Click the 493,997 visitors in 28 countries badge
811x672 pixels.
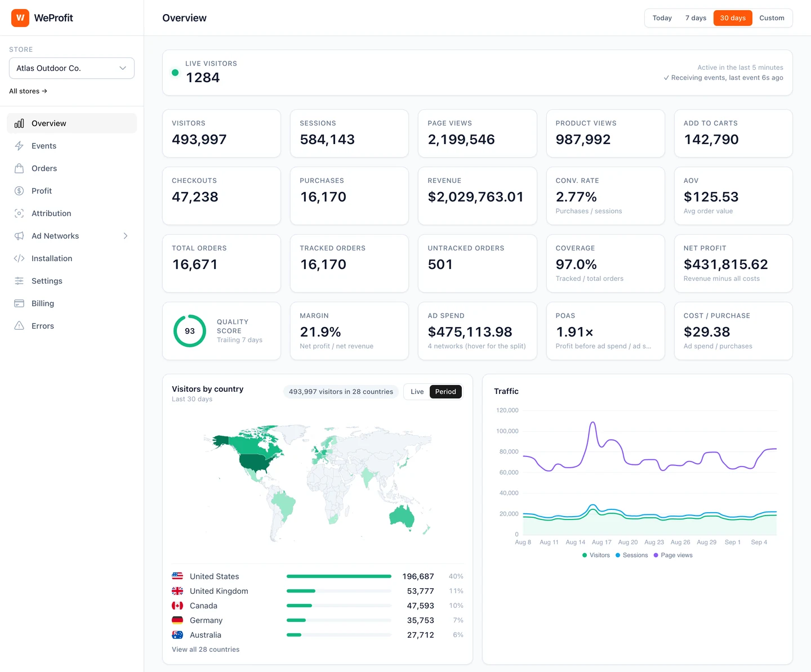coord(341,392)
